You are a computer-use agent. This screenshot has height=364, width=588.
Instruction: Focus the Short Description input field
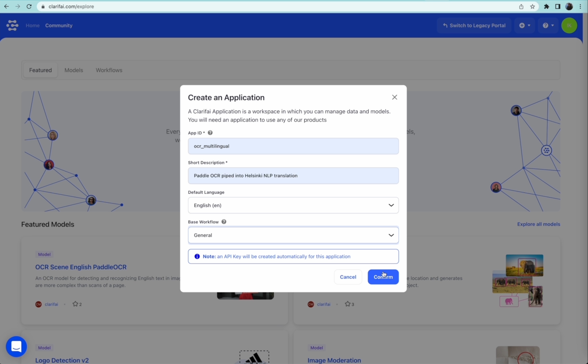[x=293, y=175]
